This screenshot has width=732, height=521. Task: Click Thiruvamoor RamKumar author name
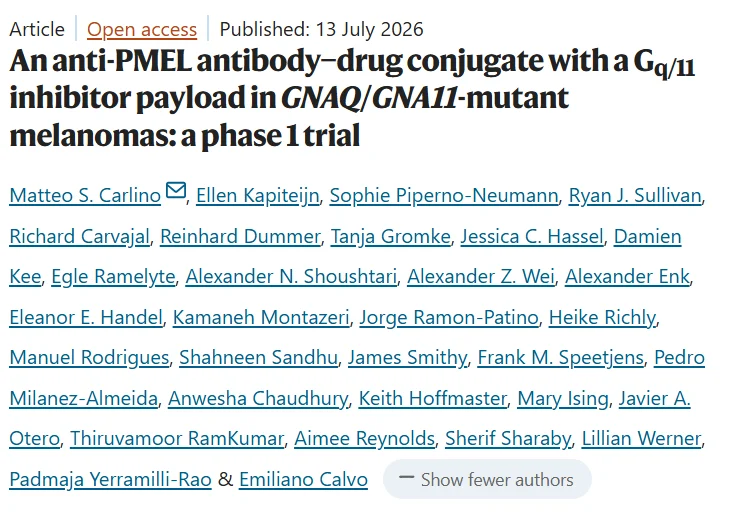pos(177,439)
